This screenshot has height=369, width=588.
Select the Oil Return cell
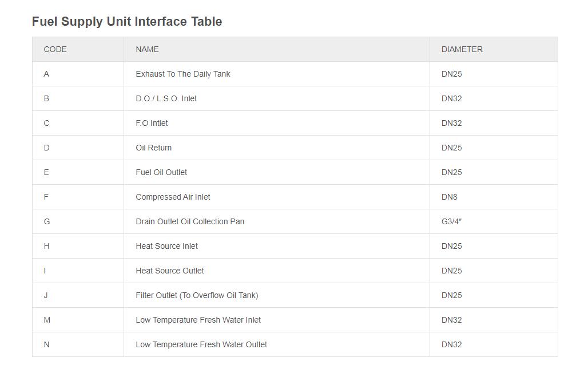(x=153, y=148)
